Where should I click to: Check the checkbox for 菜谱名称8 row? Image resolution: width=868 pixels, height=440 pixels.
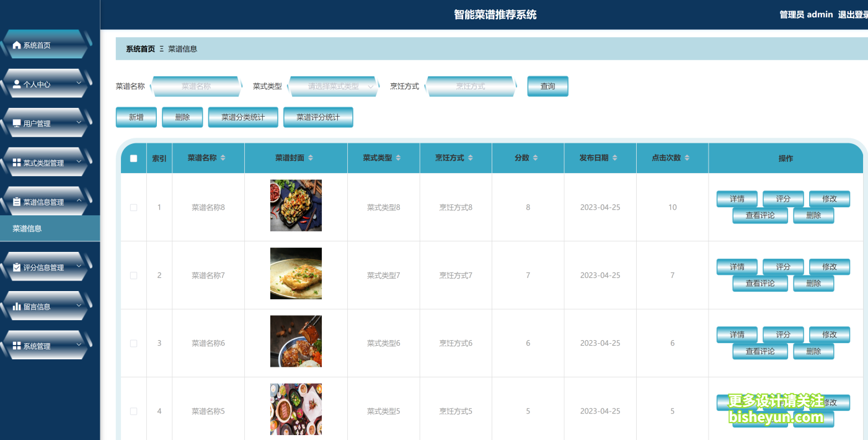click(133, 207)
